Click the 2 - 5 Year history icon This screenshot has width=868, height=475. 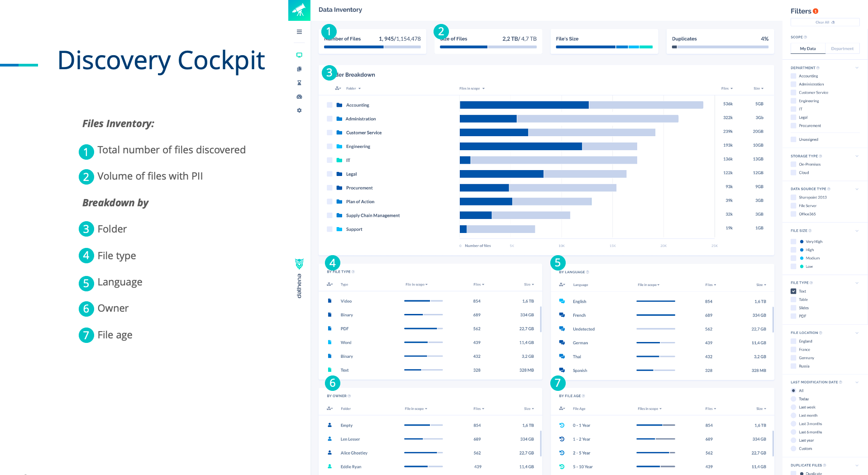[x=562, y=453]
